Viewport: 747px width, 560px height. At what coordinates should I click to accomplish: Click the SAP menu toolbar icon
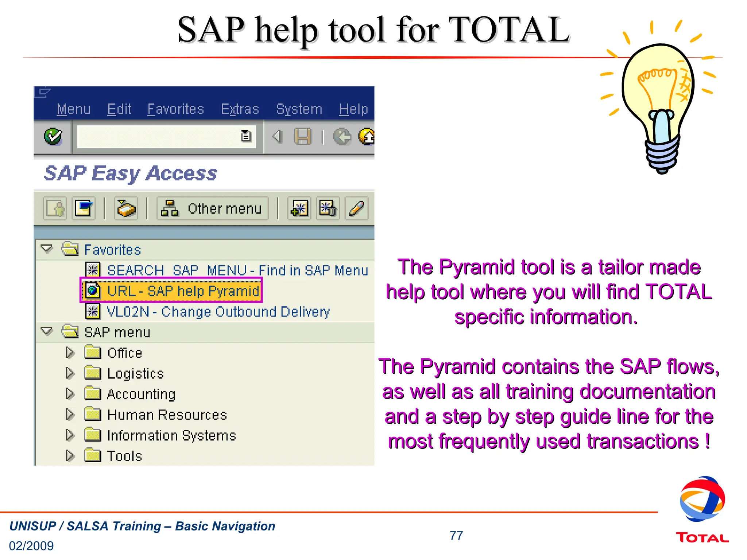84,209
